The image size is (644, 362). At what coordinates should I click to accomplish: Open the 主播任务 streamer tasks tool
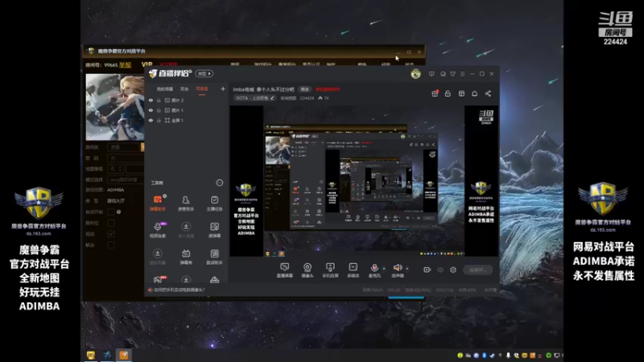click(214, 203)
